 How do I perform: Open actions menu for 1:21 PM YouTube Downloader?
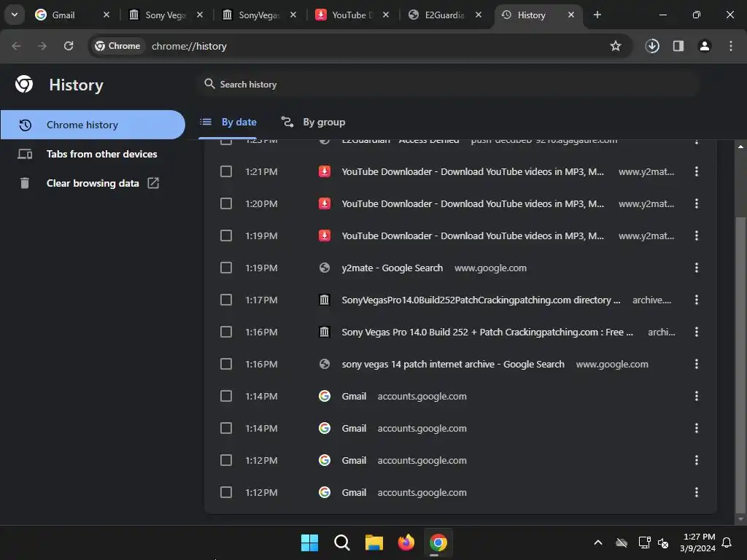tap(697, 171)
